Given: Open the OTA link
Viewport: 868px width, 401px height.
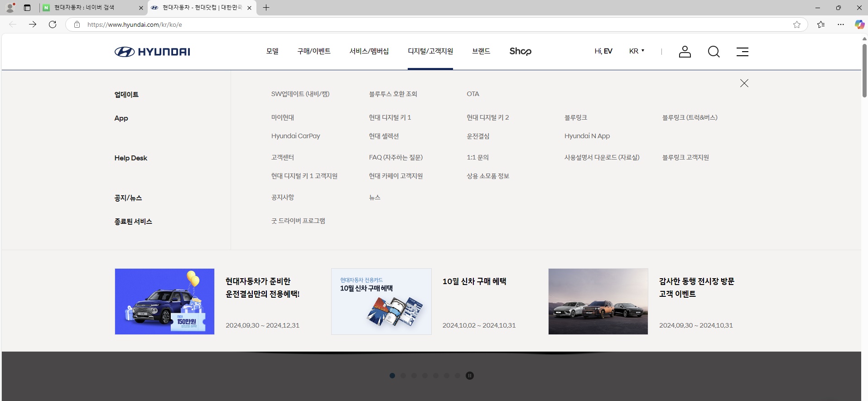Looking at the screenshot, I should [473, 94].
